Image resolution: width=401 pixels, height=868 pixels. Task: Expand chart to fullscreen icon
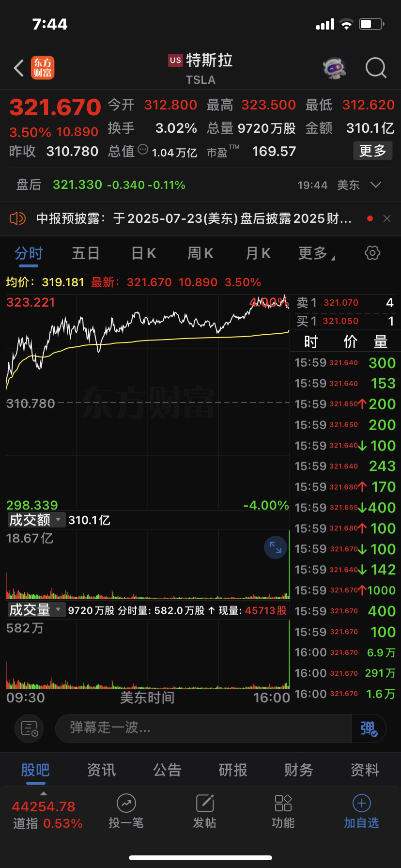pyautogui.click(x=276, y=547)
